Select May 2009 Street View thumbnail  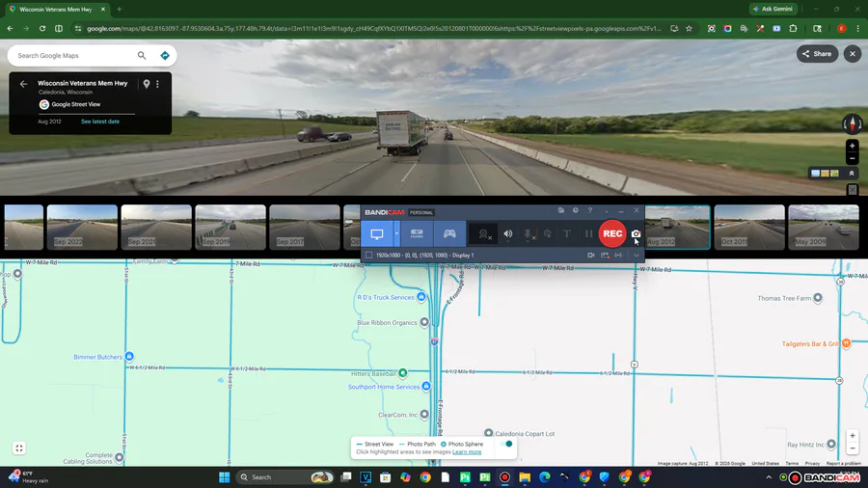click(x=824, y=228)
